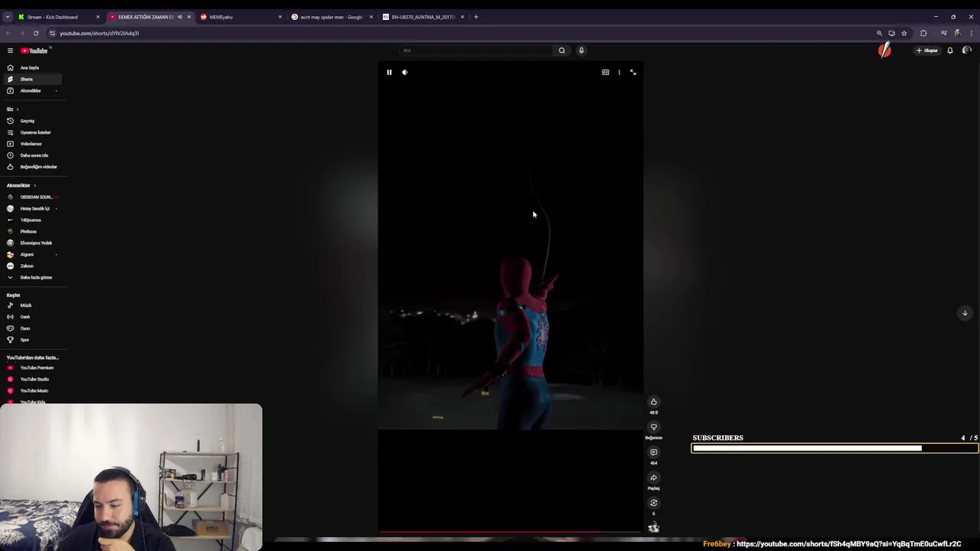Open the zoom magnifier in address bar
This screenshot has height=551, width=980.
[880, 33]
